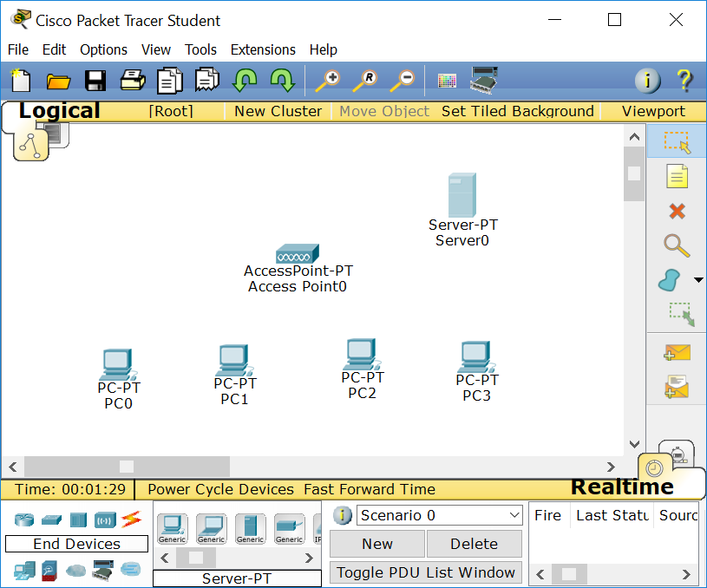Select the Wireless Devices category

(x=105, y=519)
